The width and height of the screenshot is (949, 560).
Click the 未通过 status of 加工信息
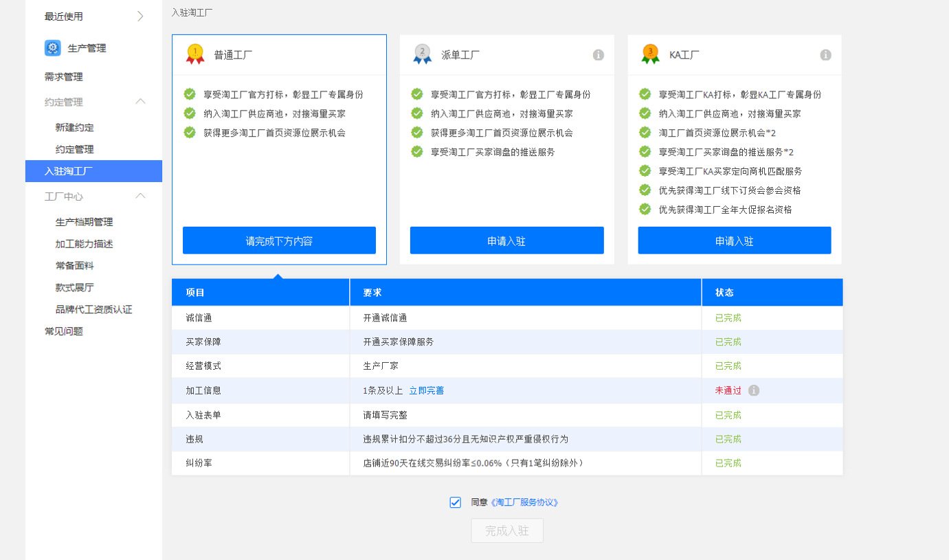point(728,390)
